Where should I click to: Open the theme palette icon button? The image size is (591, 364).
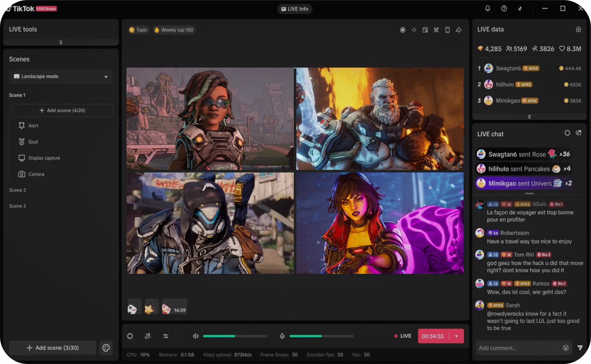[x=106, y=348]
